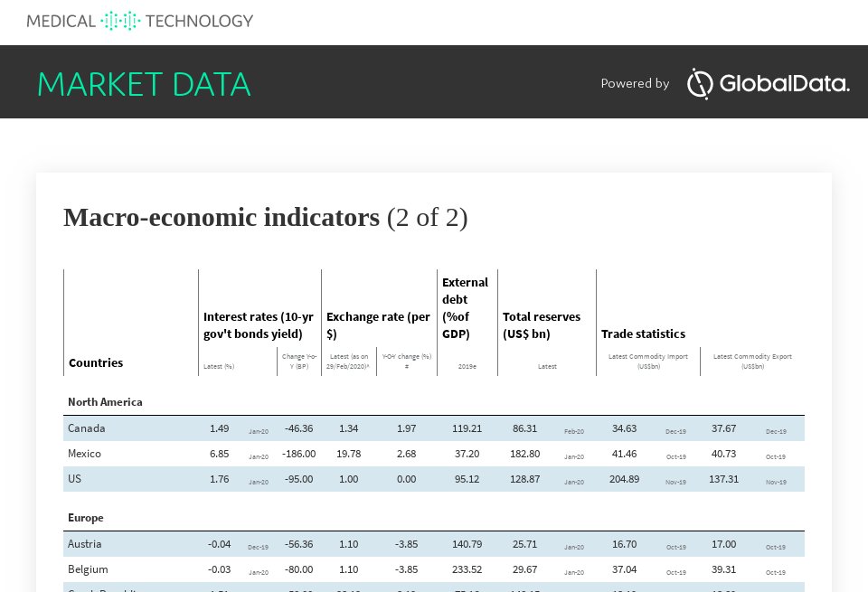Select the Europe section label
The image size is (868, 592).
tap(86, 518)
